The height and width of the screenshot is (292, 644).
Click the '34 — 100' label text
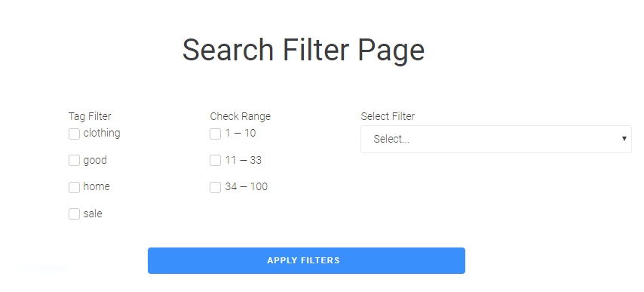click(247, 186)
